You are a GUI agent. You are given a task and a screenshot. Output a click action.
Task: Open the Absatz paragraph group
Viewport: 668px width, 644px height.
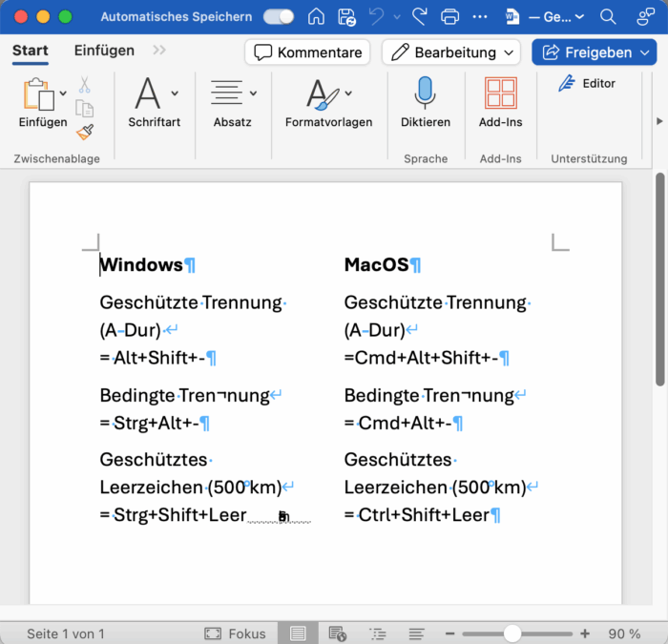click(233, 102)
